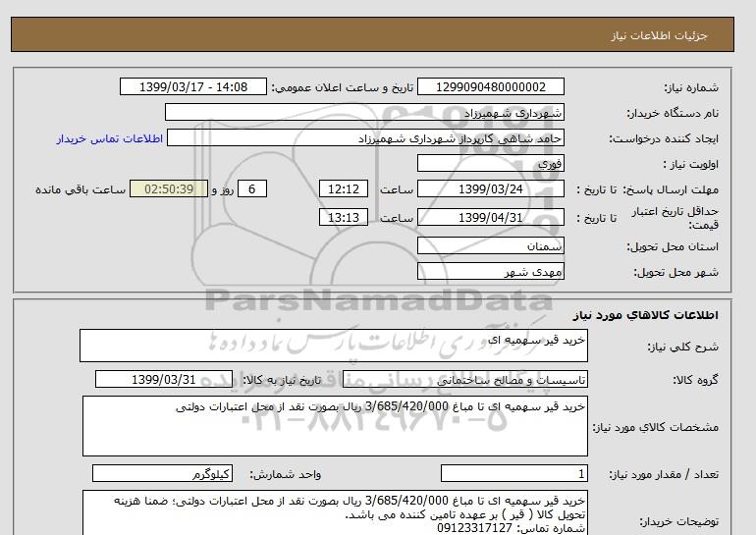Select remaining days field showing 6
Image resolution: width=756 pixels, height=535 pixels.
coord(251,188)
